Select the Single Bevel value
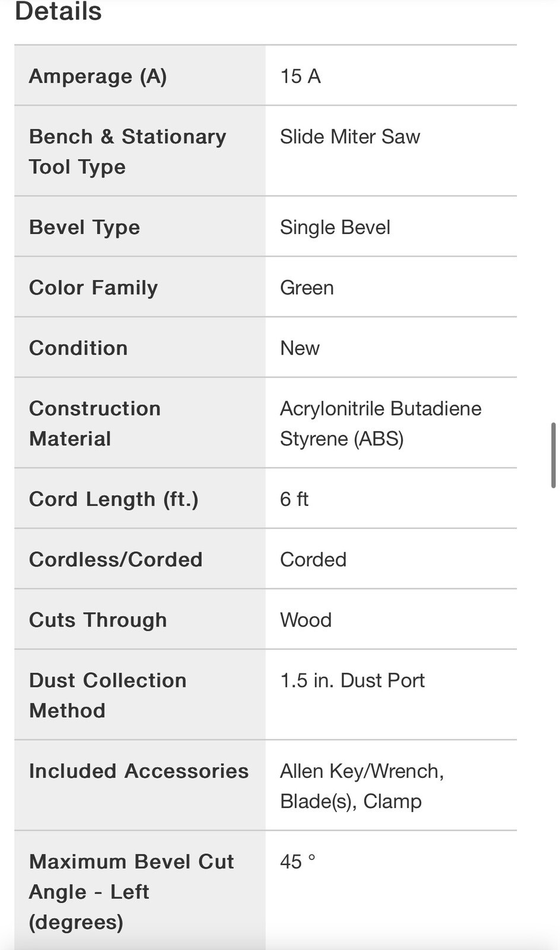560x950 pixels. point(335,227)
